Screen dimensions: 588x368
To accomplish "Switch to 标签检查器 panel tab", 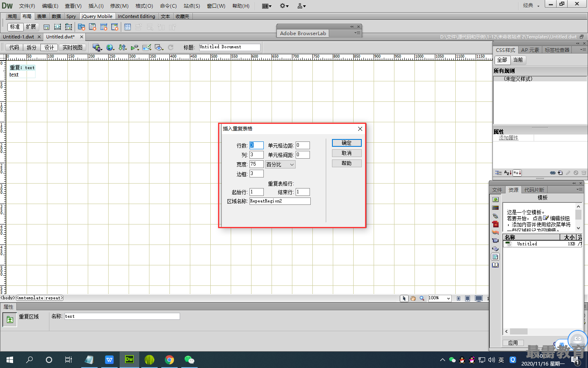I will [557, 50].
